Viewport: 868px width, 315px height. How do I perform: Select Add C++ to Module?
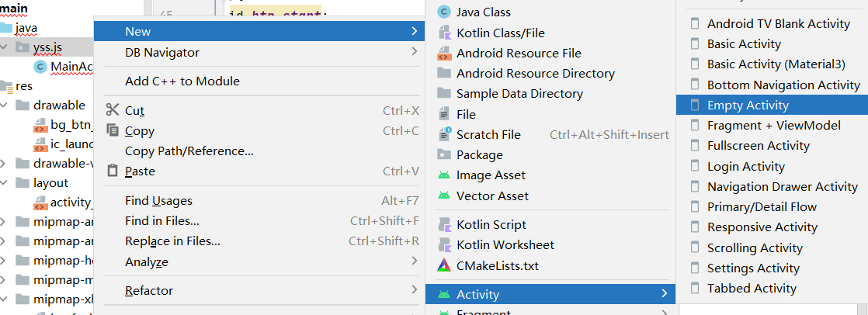(182, 81)
